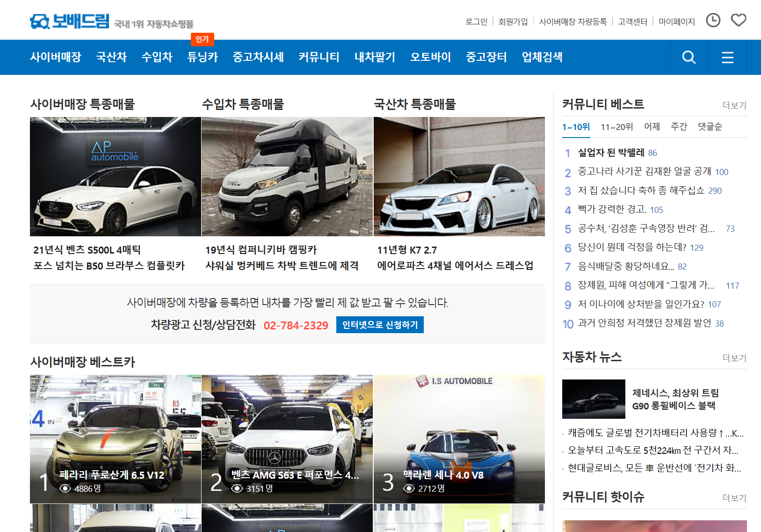Click phone number 02-784-2329
Screen dimensions: 761x532
pos(296,325)
